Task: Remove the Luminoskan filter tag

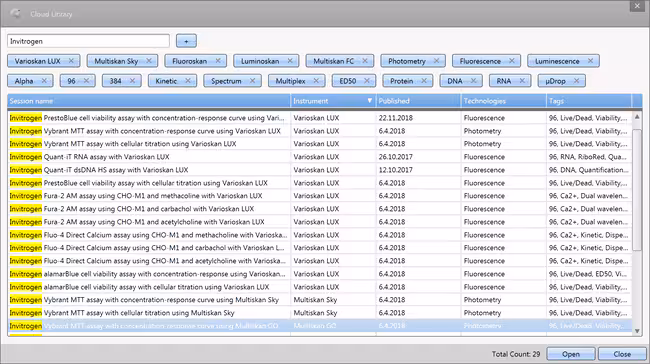Action: (290, 61)
